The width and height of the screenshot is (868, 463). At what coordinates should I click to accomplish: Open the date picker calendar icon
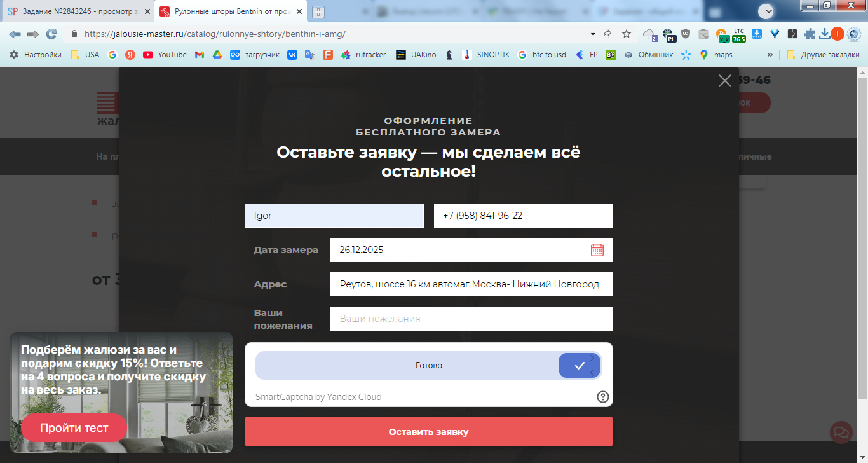point(597,250)
